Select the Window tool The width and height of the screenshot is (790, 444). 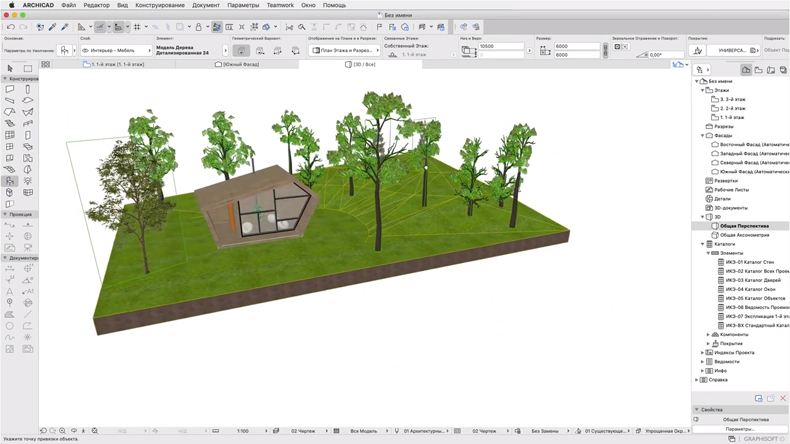[10, 147]
